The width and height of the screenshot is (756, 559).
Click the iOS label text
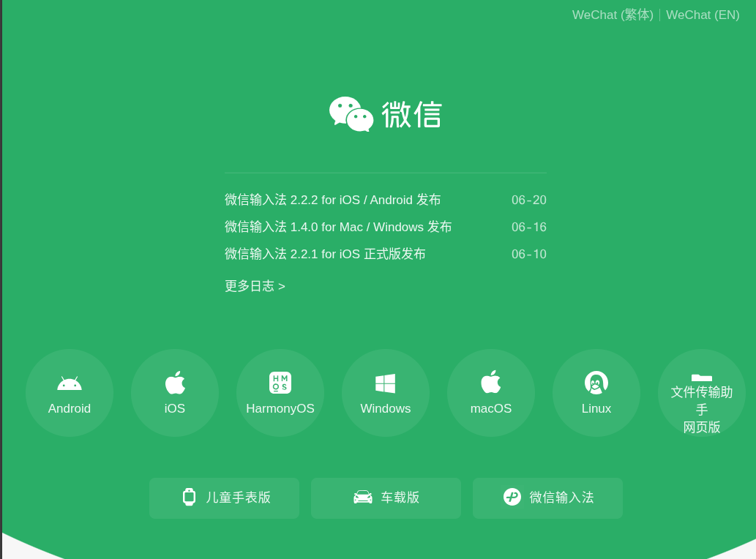(x=174, y=409)
